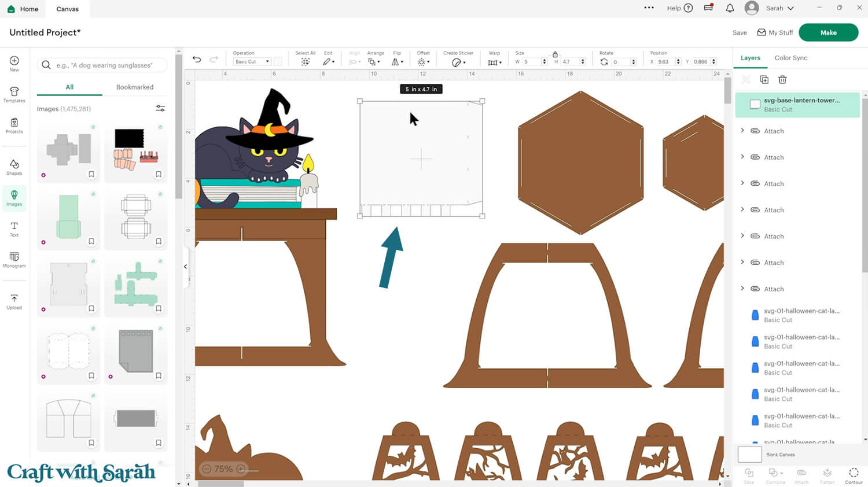868x487 pixels.
Task: Open the Operation Basic Cut dropdown
Action: (252, 62)
